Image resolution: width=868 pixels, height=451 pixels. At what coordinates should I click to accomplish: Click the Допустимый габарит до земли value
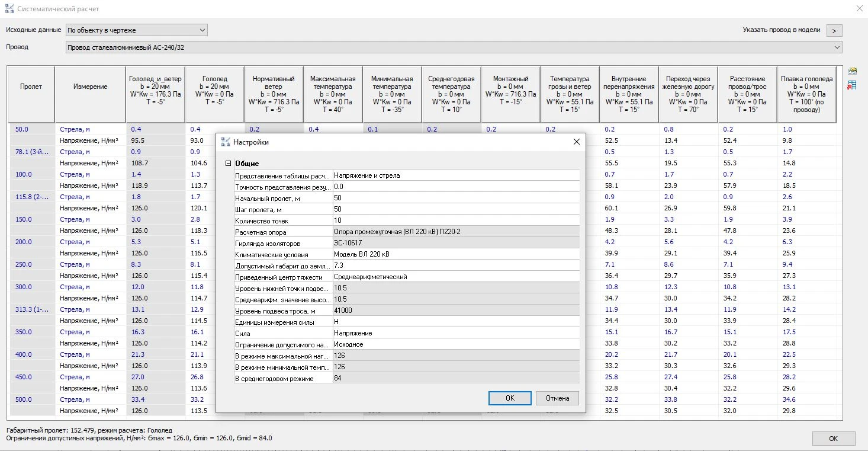(x=456, y=266)
